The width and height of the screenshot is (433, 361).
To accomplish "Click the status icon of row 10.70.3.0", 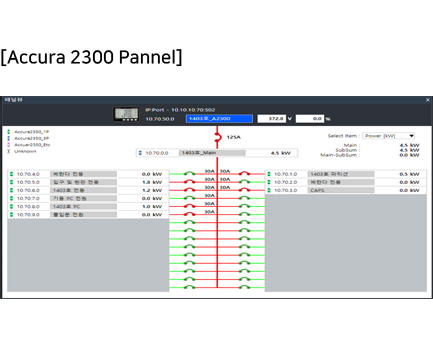I will click(x=269, y=190).
